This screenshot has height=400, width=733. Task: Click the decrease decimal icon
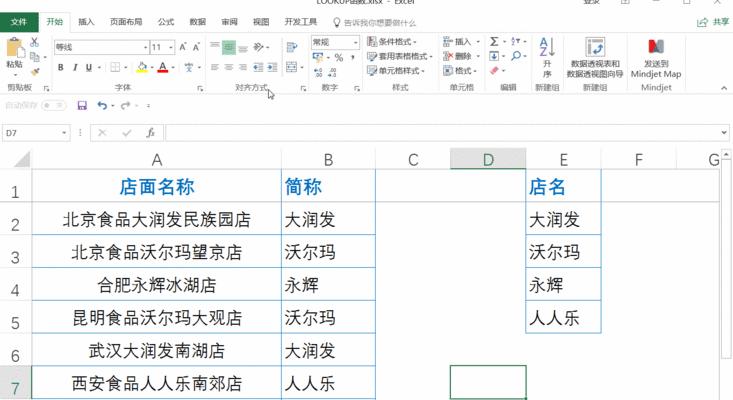332,72
